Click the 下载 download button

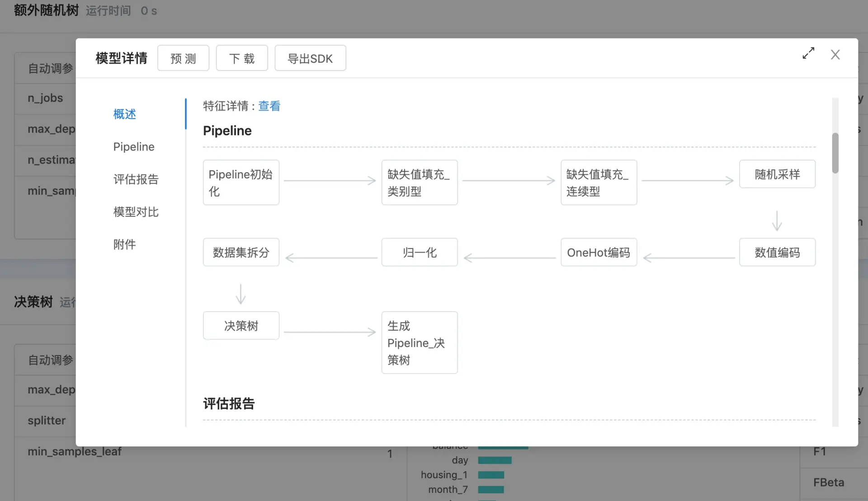click(242, 58)
